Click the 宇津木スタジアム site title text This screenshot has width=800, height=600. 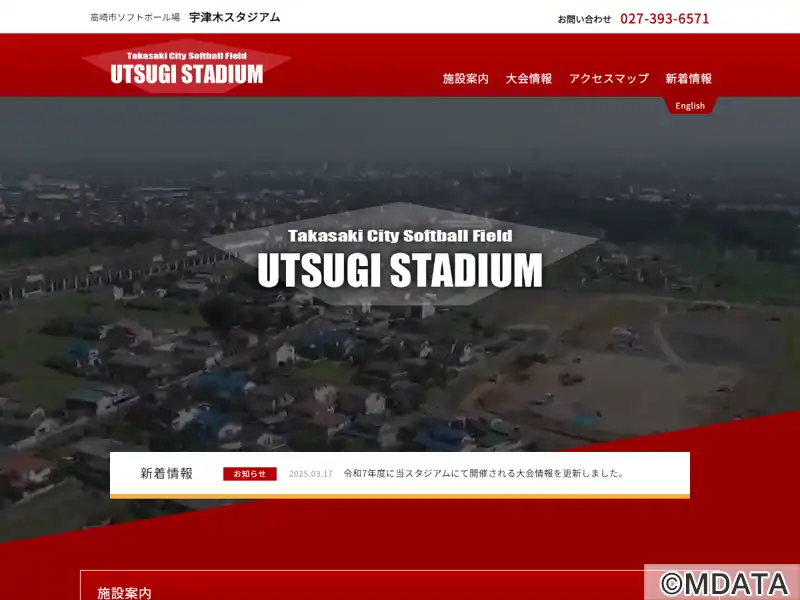click(x=235, y=17)
